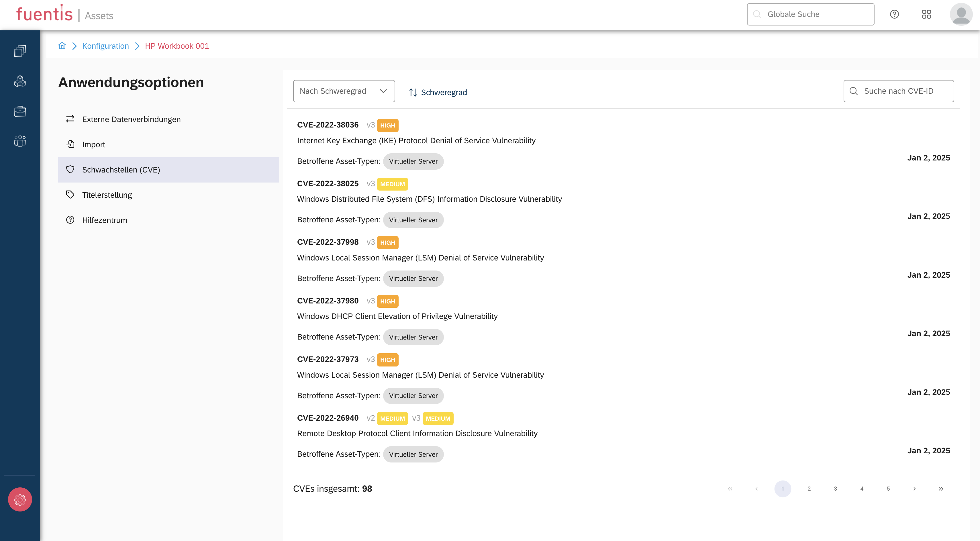Expand the Nach Schweregrad dropdown
Screen dimensions: 980x541
344,91
